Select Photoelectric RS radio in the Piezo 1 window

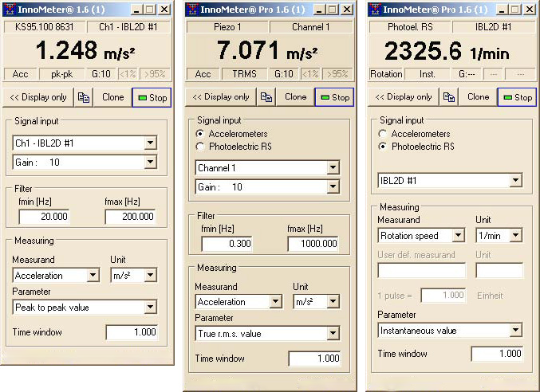tap(200, 147)
